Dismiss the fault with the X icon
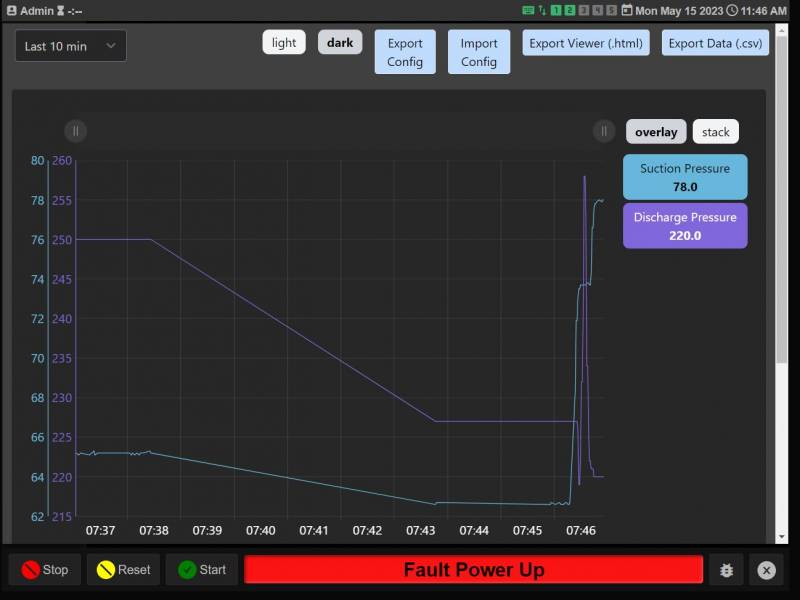Viewport: 800px width, 600px height. tap(766, 570)
